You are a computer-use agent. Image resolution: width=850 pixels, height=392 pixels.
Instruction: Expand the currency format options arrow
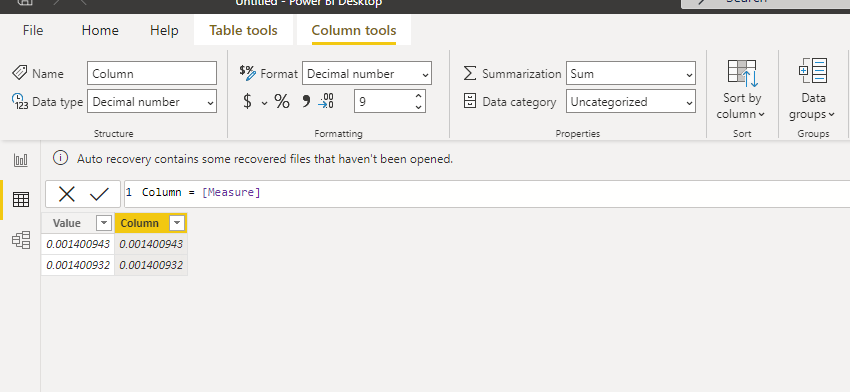265,102
